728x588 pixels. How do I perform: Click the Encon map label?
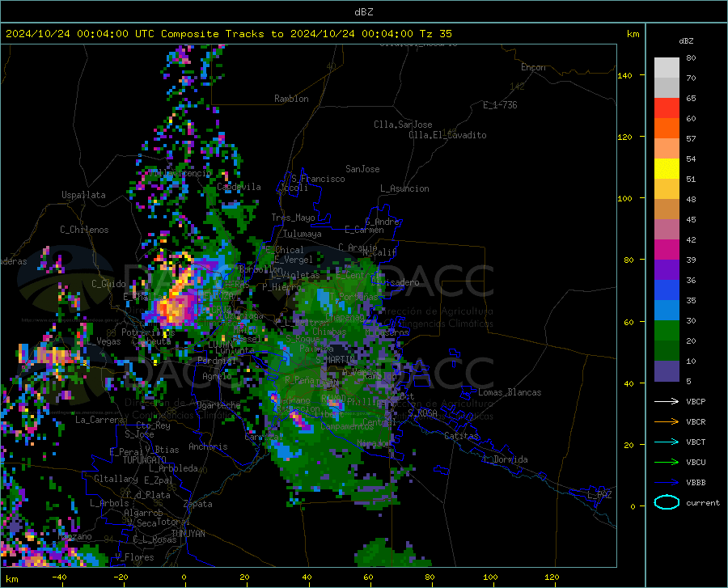click(533, 67)
